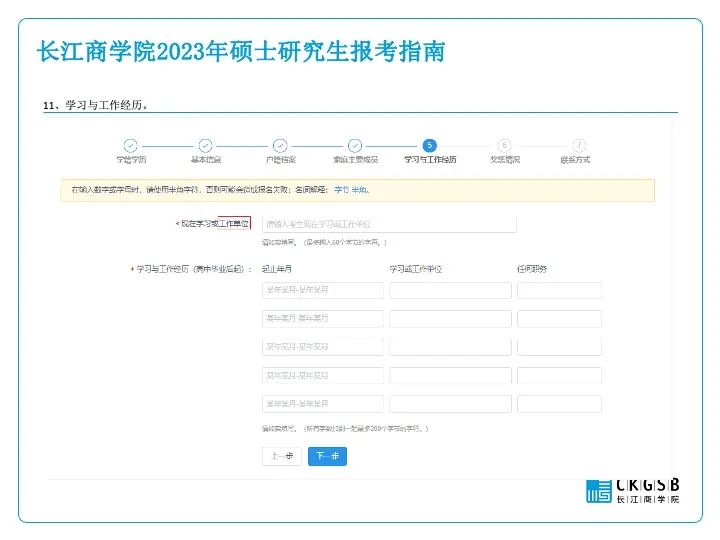
Task: Open the 半角 explanation link
Action: (x=359, y=190)
